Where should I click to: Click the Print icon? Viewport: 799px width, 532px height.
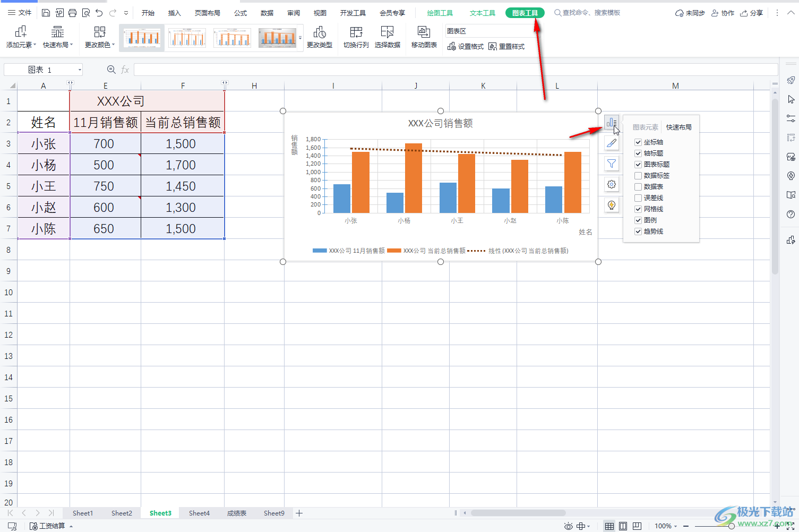[72, 13]
